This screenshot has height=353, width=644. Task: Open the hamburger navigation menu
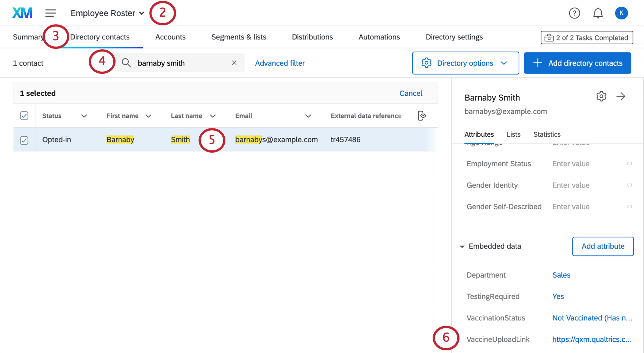50,12
